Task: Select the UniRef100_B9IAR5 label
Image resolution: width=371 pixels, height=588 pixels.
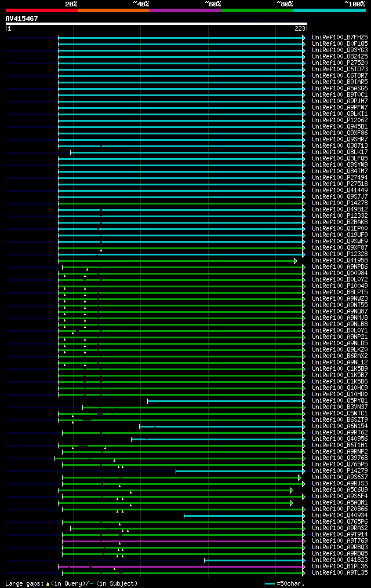Action: click(340, 82)
